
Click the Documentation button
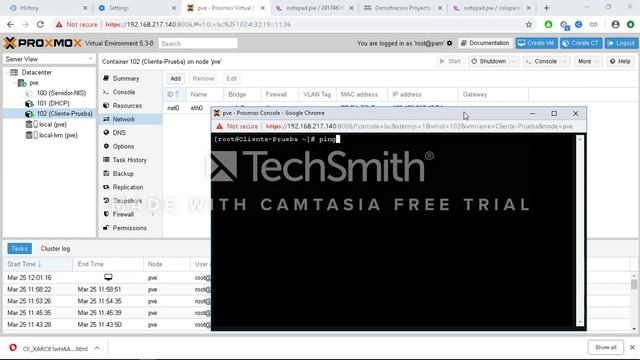pyautogui.click(x=485, y=43)
